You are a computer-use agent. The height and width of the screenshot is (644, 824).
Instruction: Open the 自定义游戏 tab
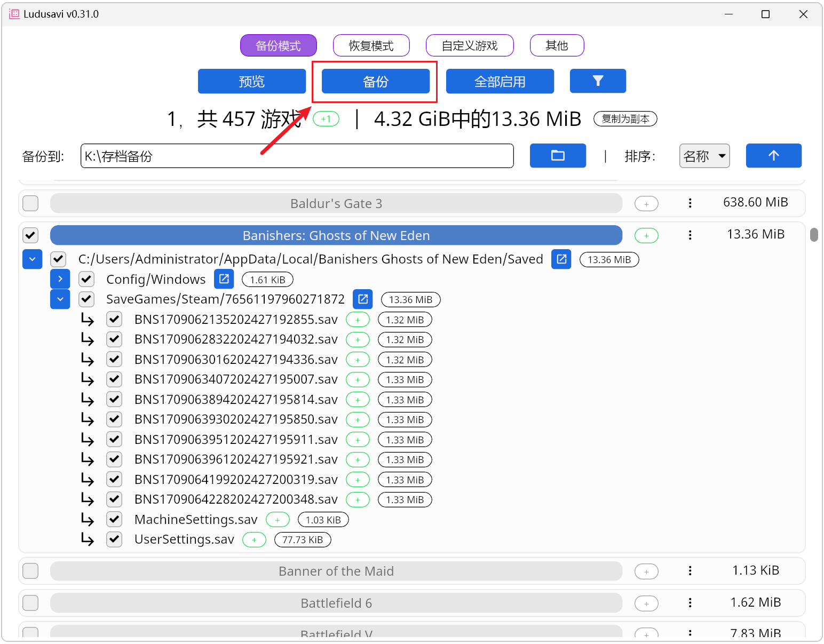[470, 45]
